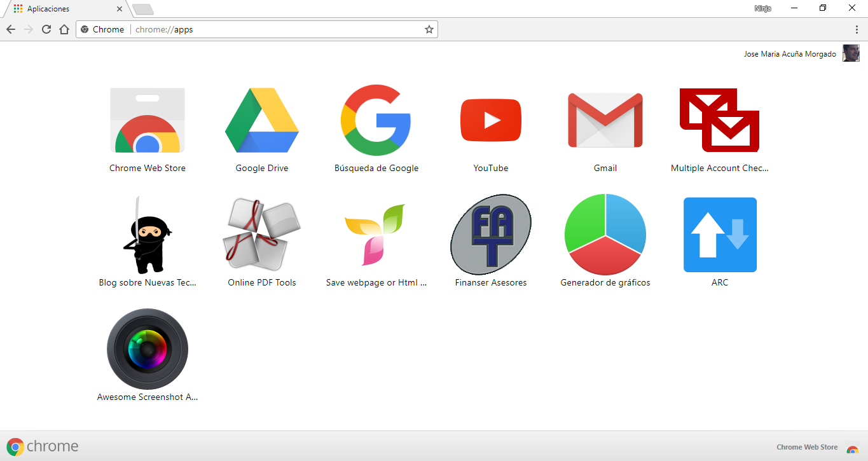Bookmark this page with the star
868x461 pixels.
429,29
